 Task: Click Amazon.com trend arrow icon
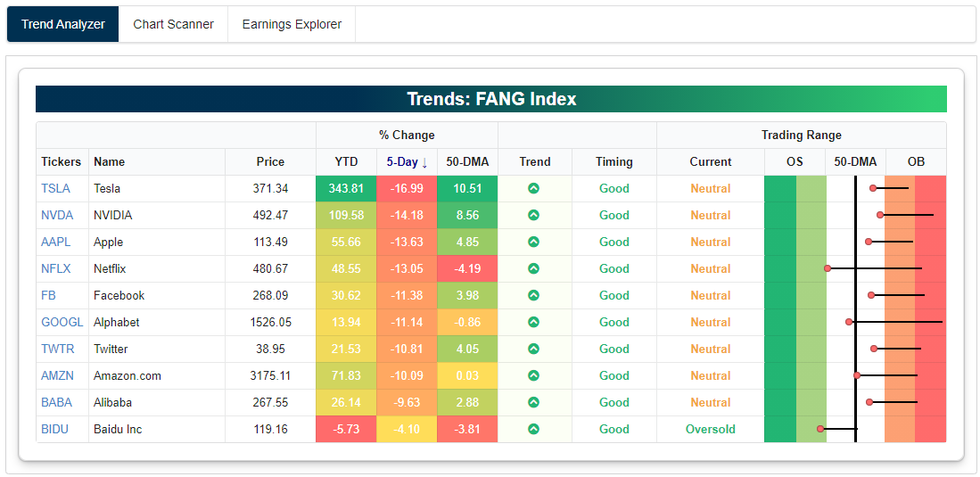[x=533, y=375]
